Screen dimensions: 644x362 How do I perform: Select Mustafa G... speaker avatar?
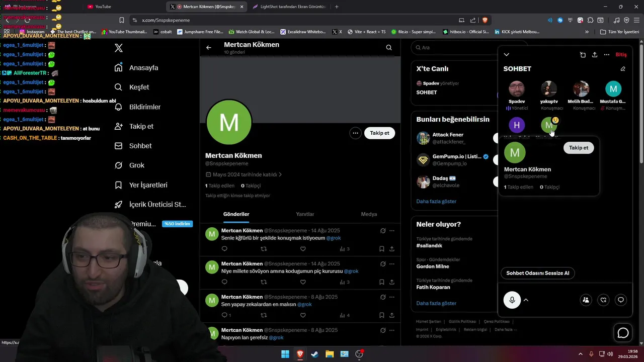click(613, 89)
